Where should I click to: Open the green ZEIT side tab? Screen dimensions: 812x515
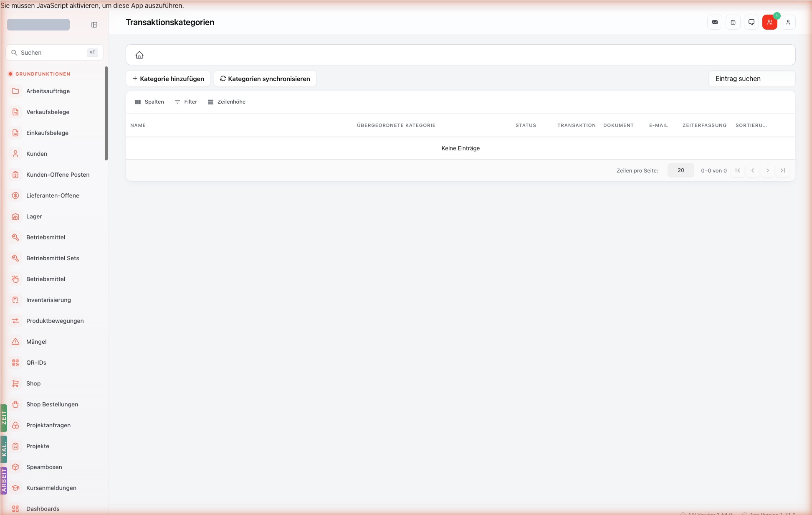(x=4, y=418)
